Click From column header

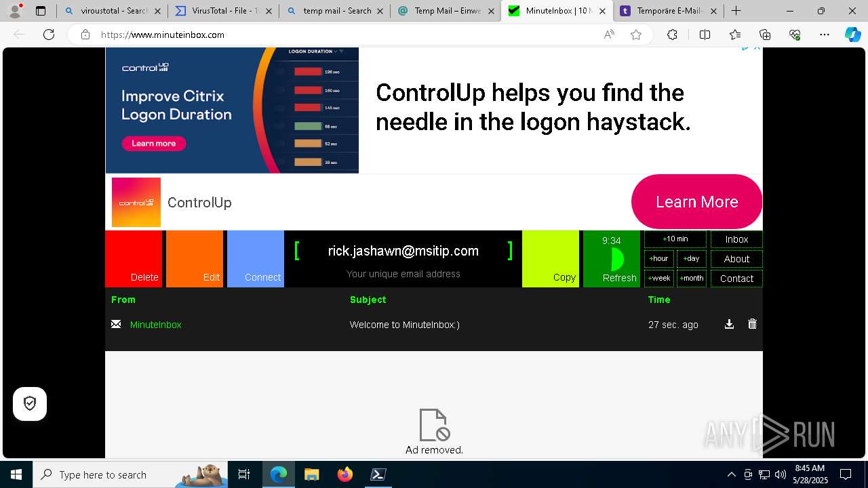tap(123, 300)
